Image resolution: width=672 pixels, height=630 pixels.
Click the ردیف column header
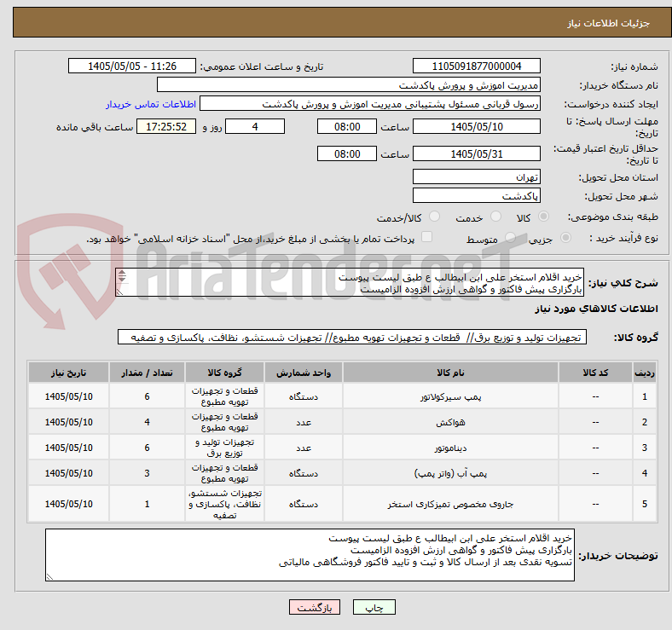645,373
